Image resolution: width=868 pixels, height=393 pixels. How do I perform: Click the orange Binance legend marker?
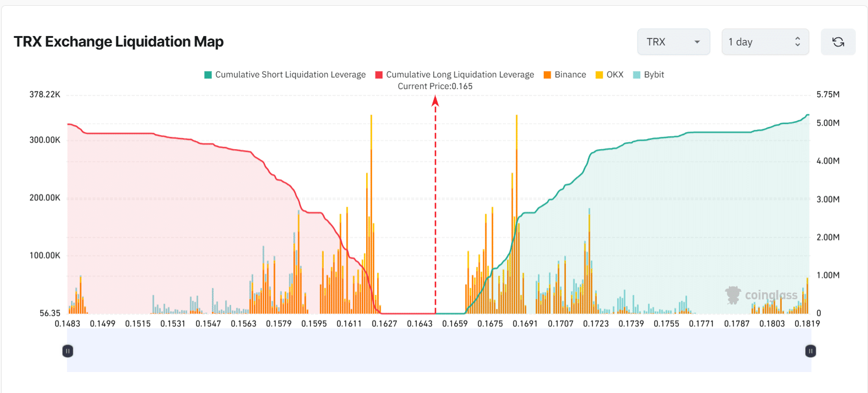coord(548,75)
